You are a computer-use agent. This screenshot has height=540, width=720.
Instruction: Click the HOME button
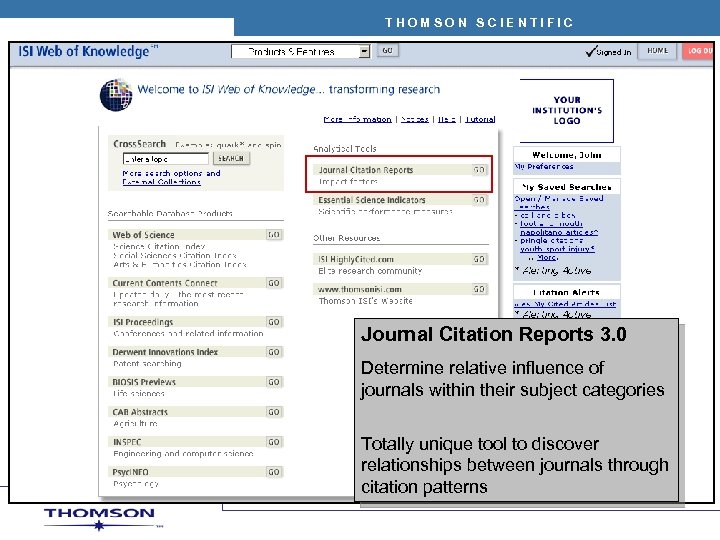point(657,51)
